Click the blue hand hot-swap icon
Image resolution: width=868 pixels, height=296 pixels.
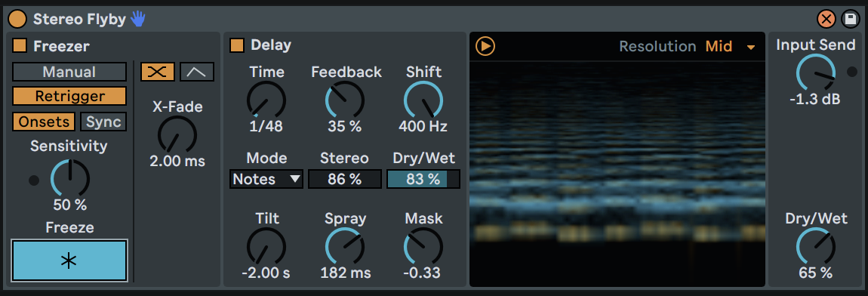tap(138, 20)
